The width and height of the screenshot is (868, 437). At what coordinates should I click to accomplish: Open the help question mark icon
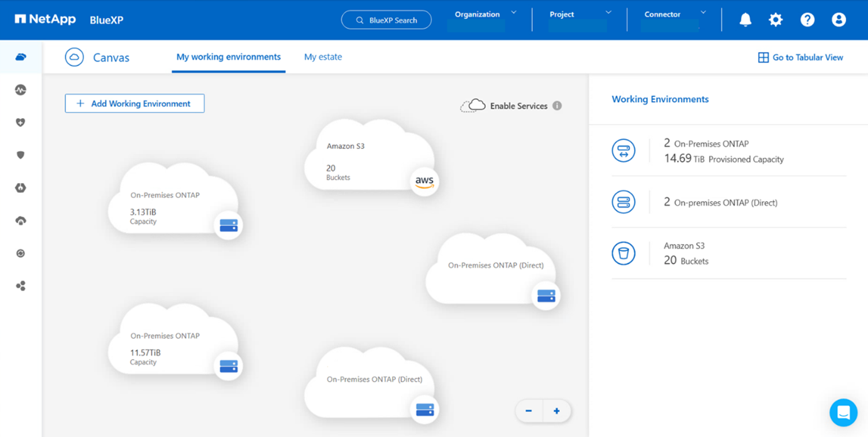click(807, 19)
